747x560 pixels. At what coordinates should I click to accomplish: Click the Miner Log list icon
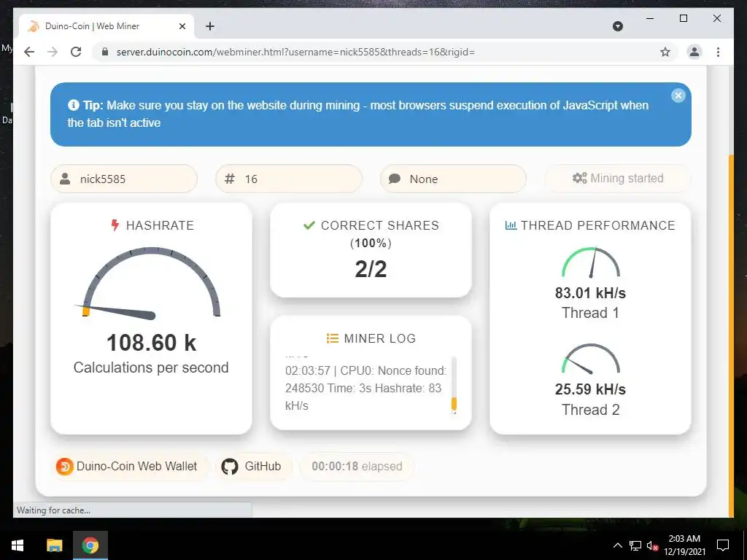[x=332, y=338]
